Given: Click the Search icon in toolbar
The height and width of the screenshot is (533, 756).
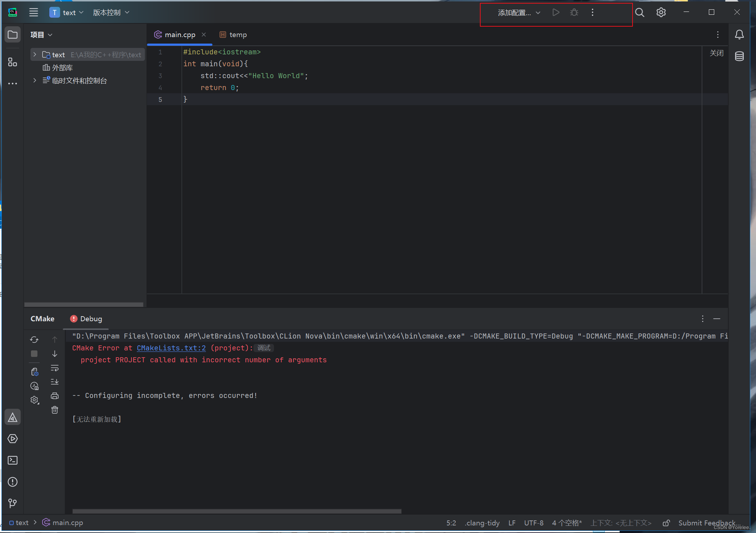Looking at the screenshot, I should 639,13.
